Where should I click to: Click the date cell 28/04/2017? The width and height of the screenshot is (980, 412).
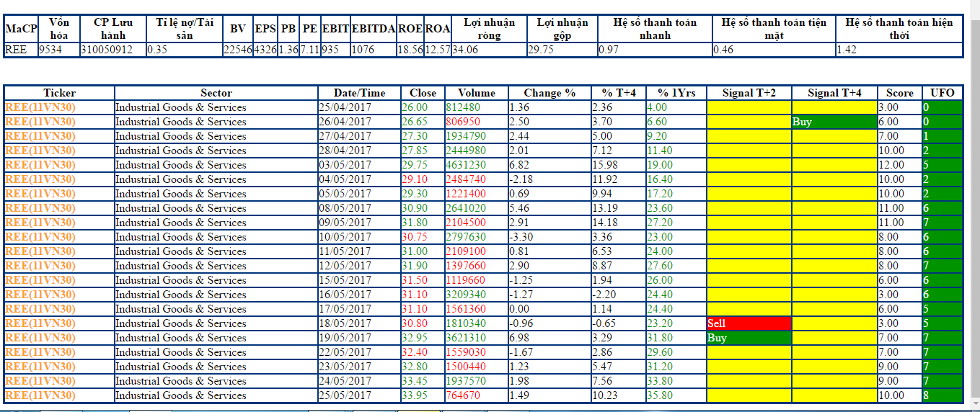tap(345, 151)
